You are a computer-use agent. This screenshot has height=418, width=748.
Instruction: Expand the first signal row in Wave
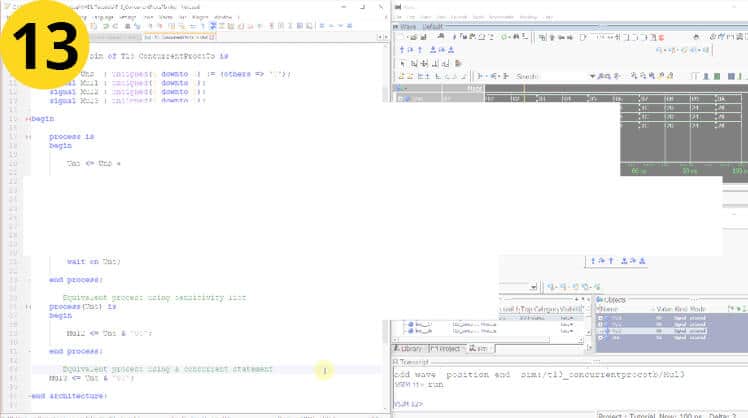(x=401, y=99)
